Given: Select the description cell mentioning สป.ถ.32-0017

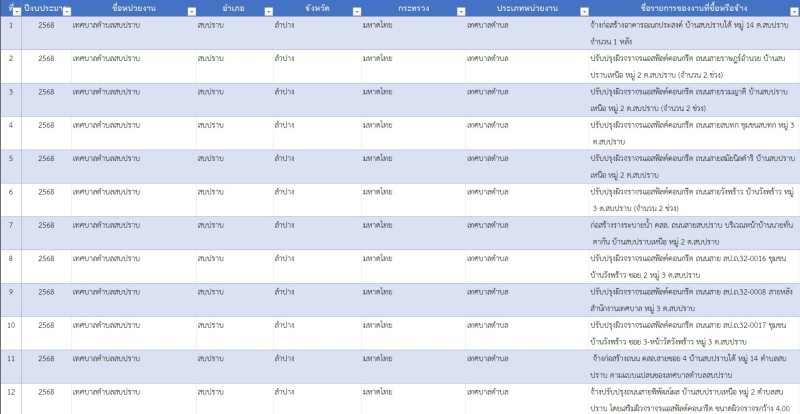Looking at the screenshot, I should 692,330.
